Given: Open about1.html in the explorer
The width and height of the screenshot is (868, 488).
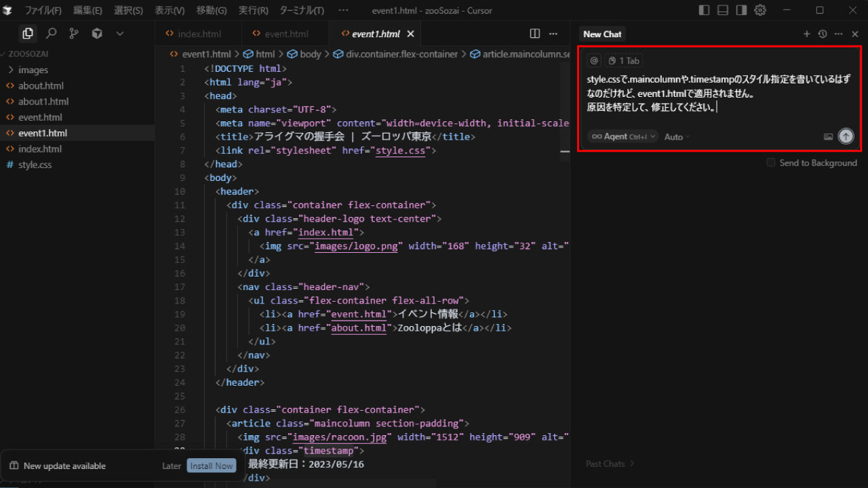Looking at the screenshot, I should [77, 102].
